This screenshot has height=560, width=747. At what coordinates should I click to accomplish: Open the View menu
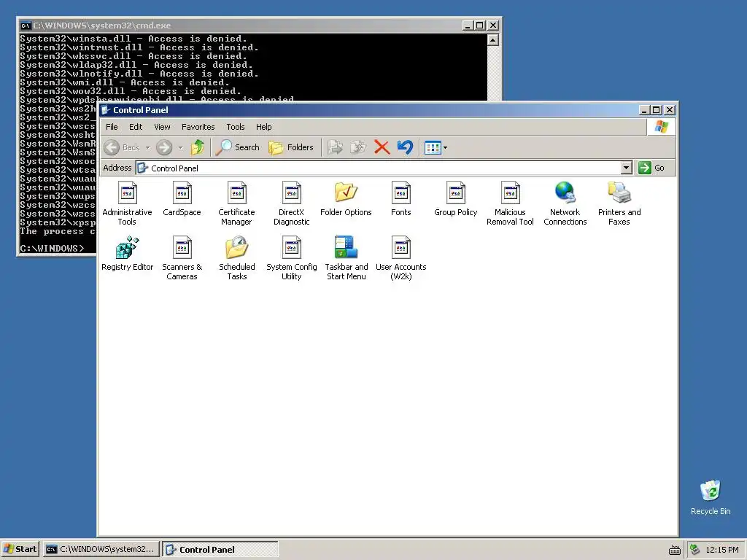click(x=162, y=127)
